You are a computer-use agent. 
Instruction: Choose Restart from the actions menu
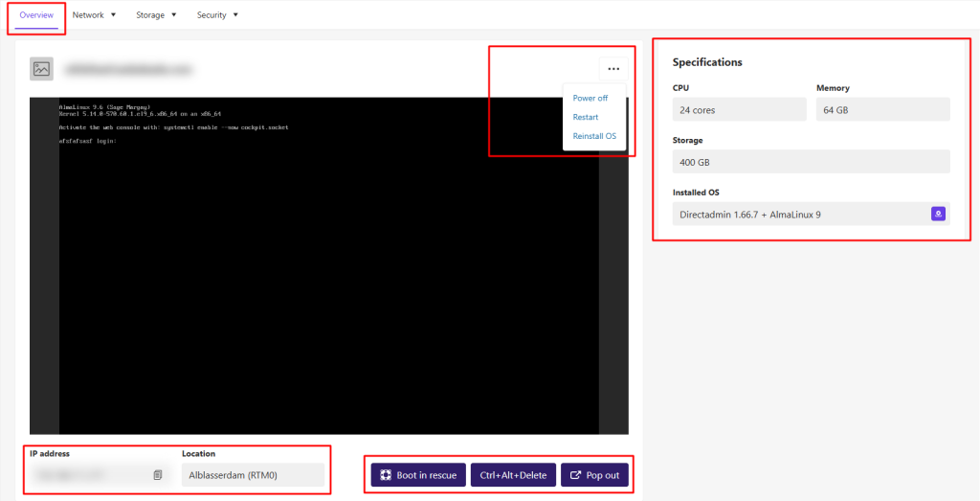pyautogui.click(x=586, y=117)
